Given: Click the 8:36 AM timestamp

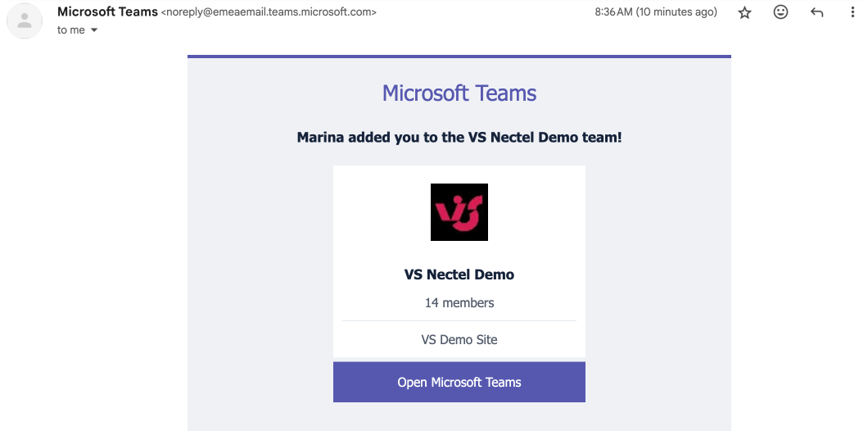Looking at the screenshot, I should coord(613,11).
